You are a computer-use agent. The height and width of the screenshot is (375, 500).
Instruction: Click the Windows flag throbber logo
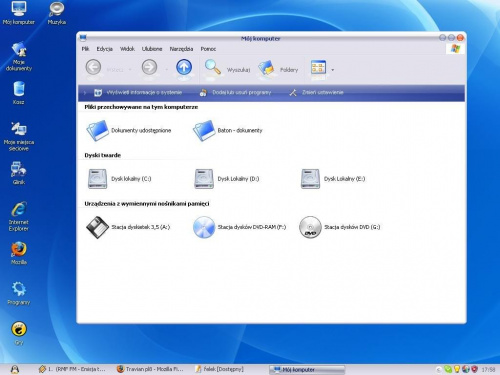click(455, 49)
